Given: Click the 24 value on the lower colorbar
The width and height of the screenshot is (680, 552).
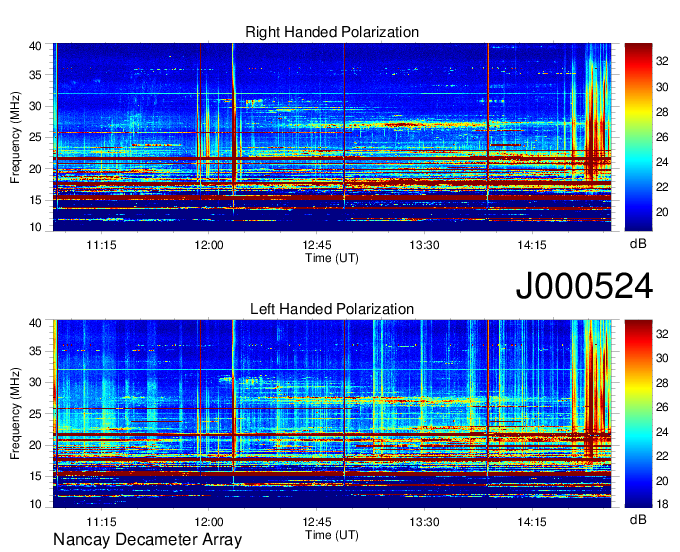Looking at the screenshot, I should click(x=662, y=432).
